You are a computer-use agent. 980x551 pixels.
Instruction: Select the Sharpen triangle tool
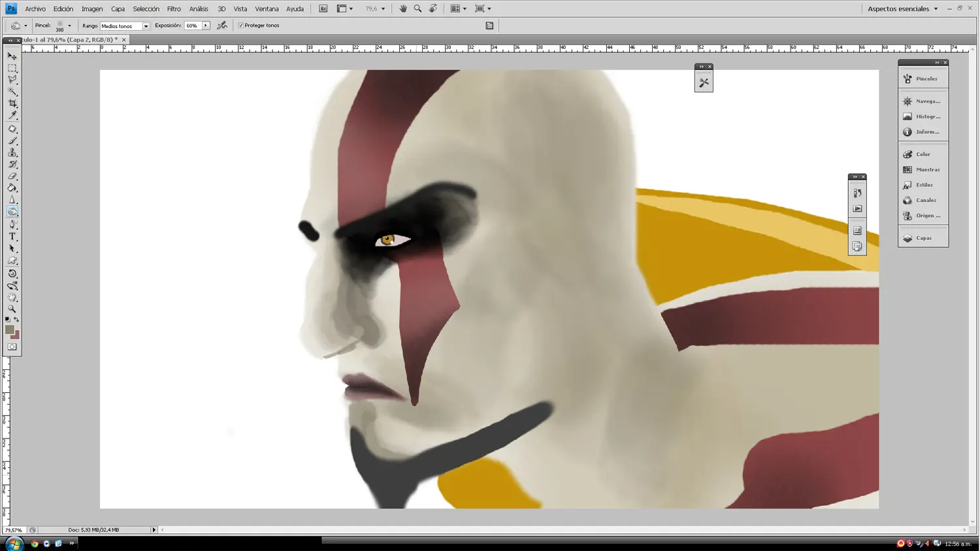click(x=12, y=199)
